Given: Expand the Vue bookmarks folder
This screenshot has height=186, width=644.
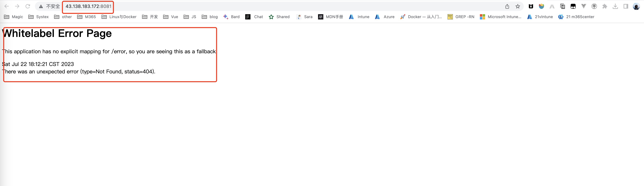Looking at the screenshot, I should [171, 17].
